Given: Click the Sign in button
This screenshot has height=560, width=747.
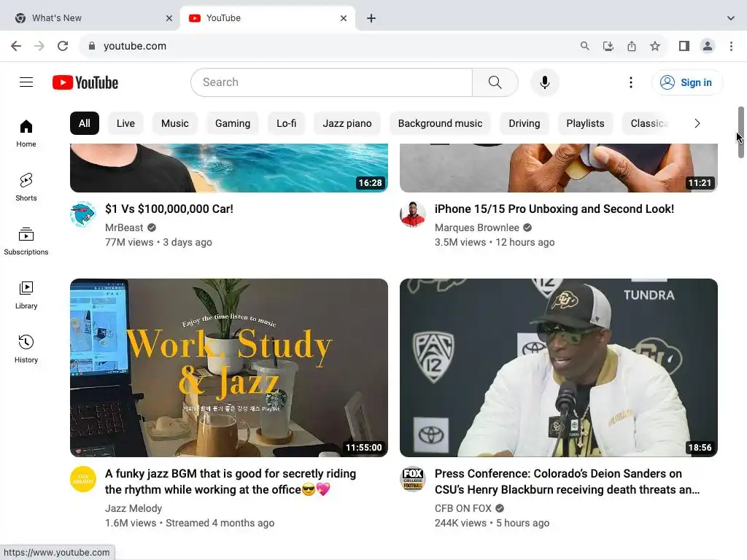Looking at the screenshot, I should (687, 82).
